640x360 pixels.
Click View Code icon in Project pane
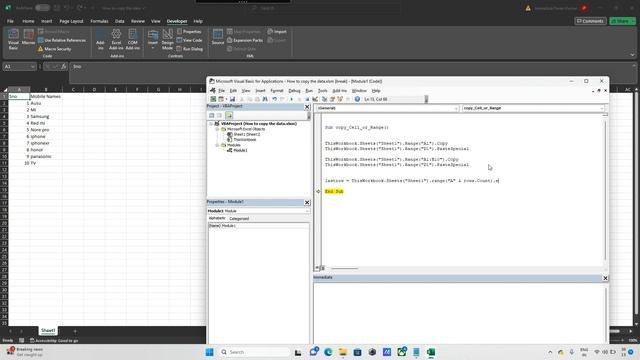(211, 116)
